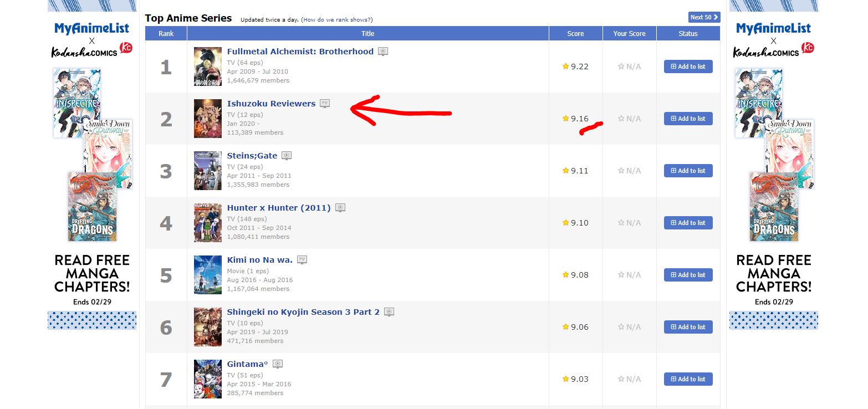Click the gold score star for Steins;Gate
Screen dimensions: 868x409
coord(565,171)
